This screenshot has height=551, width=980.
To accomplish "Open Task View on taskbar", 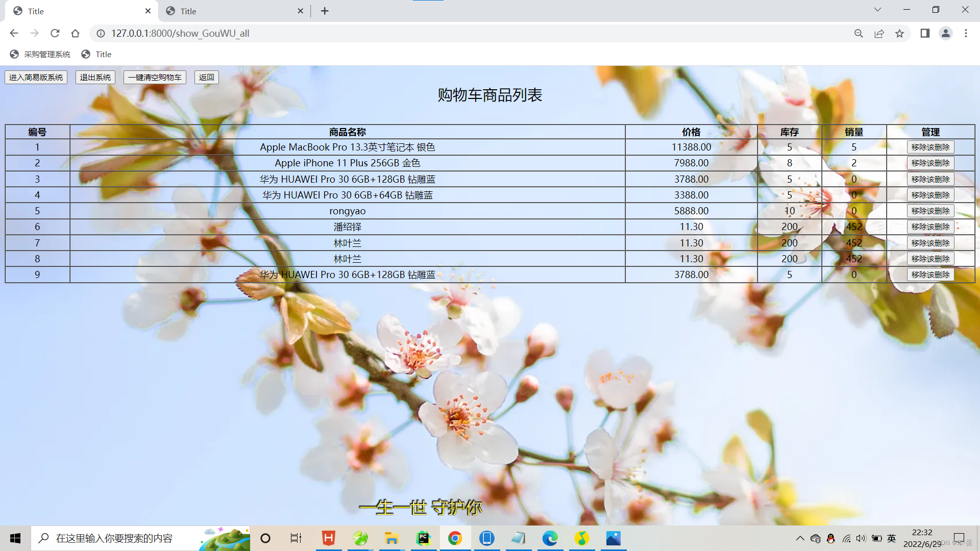I will [x=296, y=538].
